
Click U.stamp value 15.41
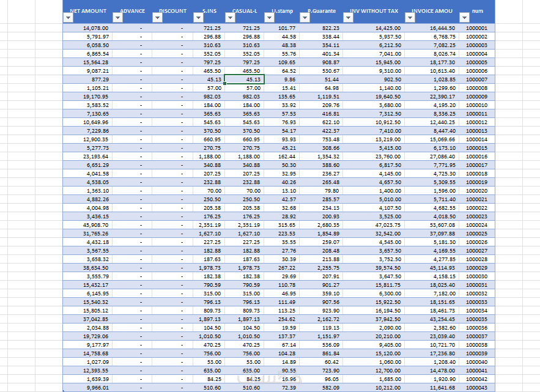click(282, 88)
